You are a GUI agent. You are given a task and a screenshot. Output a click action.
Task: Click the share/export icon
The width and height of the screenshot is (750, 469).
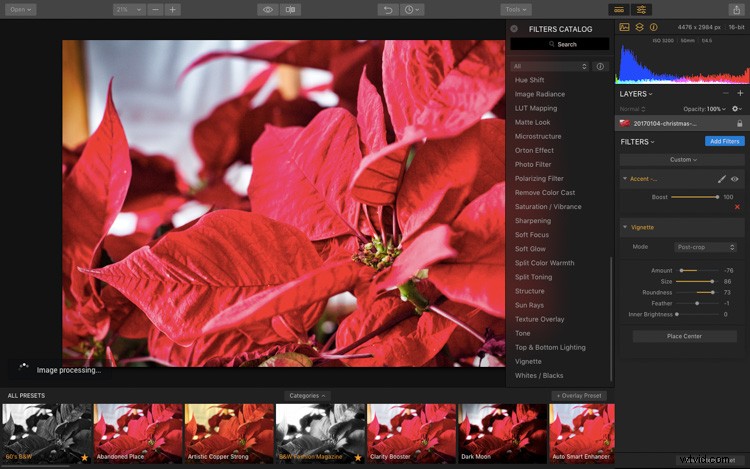(x=736, y=10)
